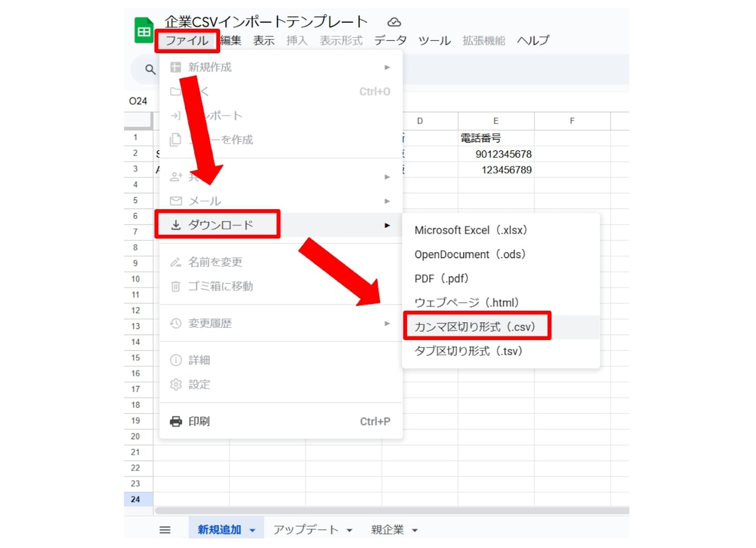Click the O24 name box field
756x548 pixels.
[x=138, y=102]
